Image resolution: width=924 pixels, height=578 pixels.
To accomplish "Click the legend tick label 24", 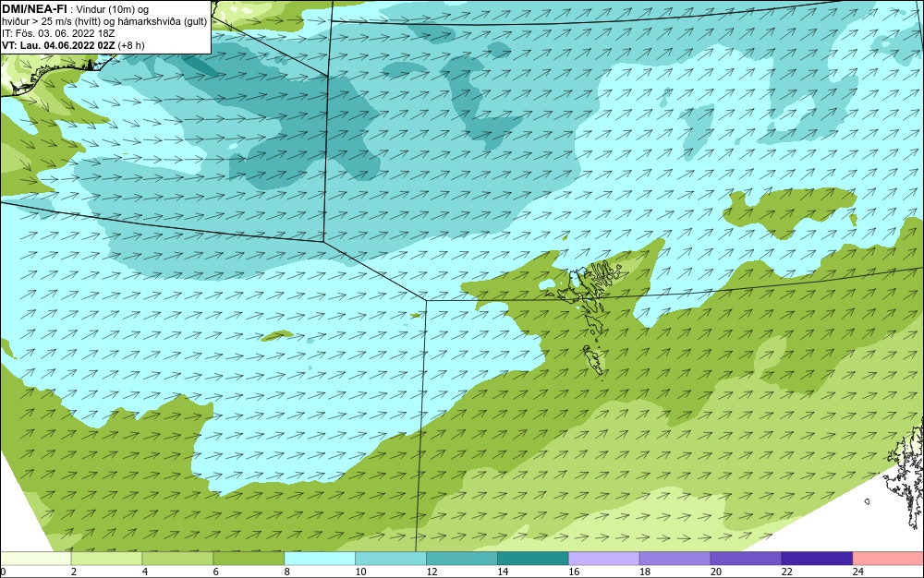I will click(x=857, y=572).
